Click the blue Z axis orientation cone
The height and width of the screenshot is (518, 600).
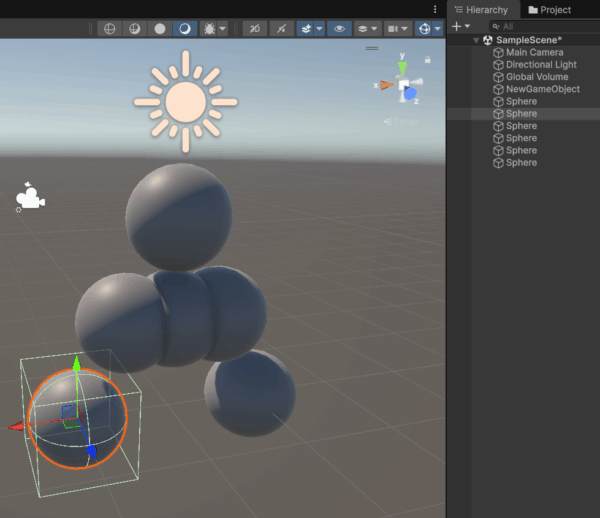pos(410,94)
